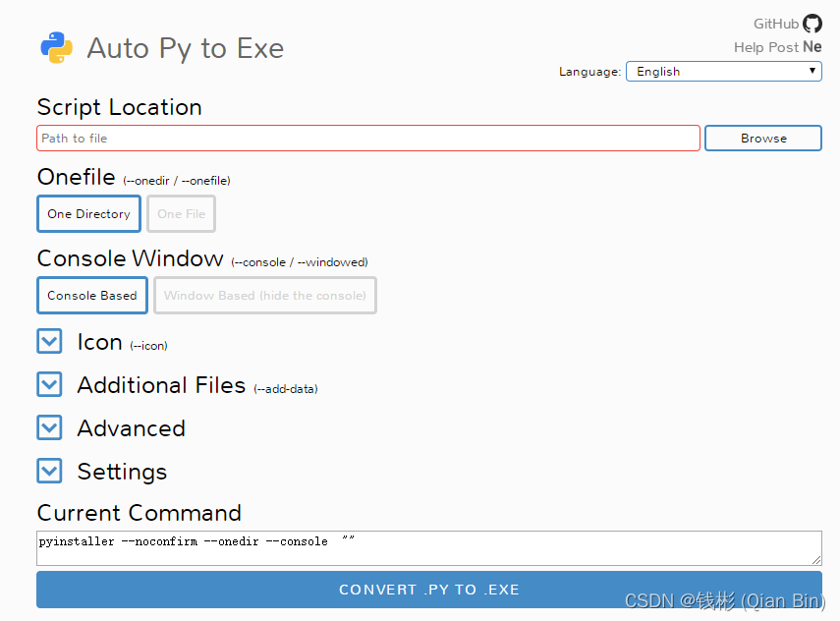The height and width of the screenshot is (621, 840).
Task: Open the Help Post link
Action: coord(766,47)
